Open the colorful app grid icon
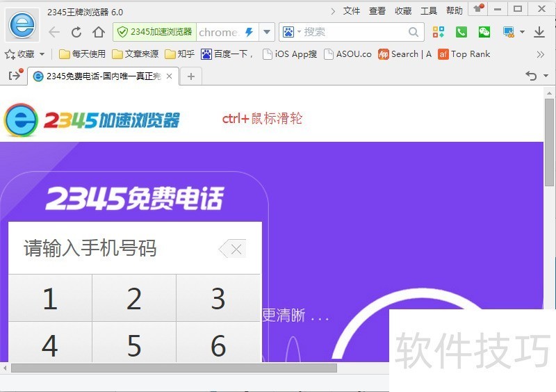Viewport: 556px width, 392px height. tap(439, 32)
